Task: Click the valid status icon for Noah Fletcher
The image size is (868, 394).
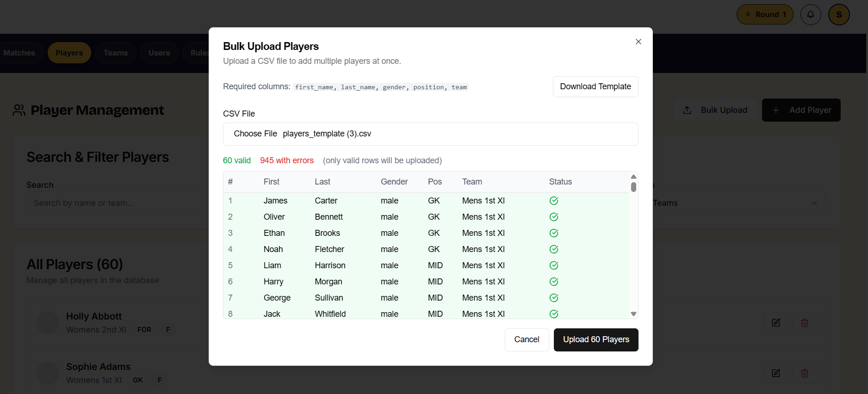Action: (x=554, y=249)
